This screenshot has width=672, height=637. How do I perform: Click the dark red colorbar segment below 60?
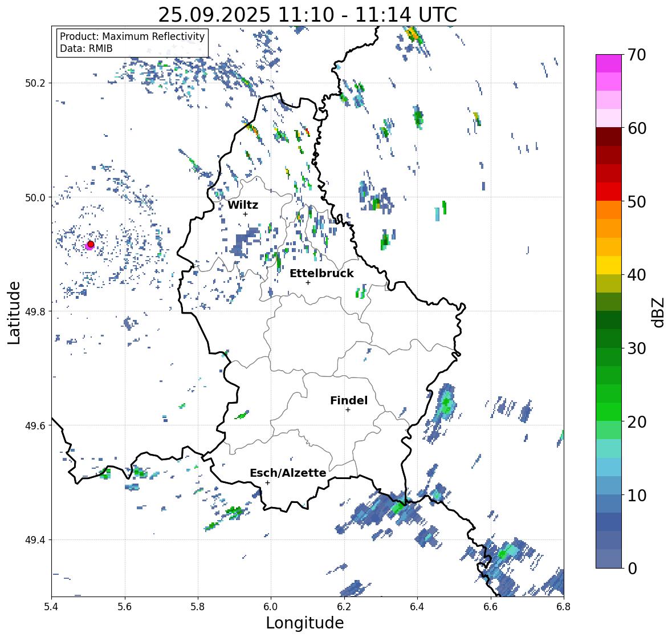609,137
